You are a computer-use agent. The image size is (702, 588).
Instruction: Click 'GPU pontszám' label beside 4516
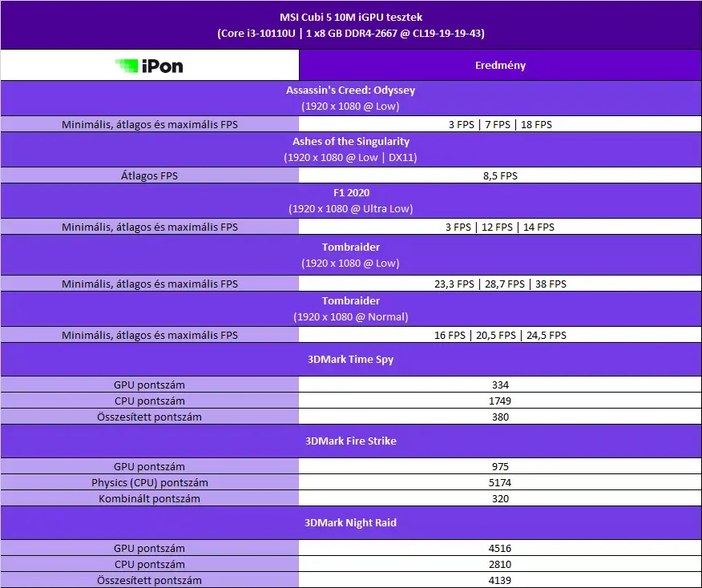click(x=150, y=549)
